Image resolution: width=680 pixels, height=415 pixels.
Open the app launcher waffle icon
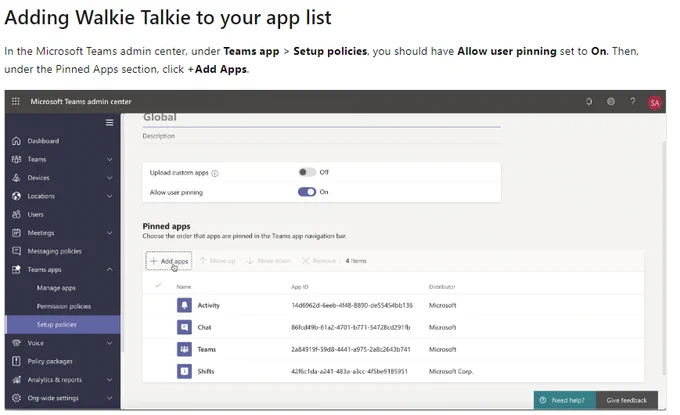16,101
